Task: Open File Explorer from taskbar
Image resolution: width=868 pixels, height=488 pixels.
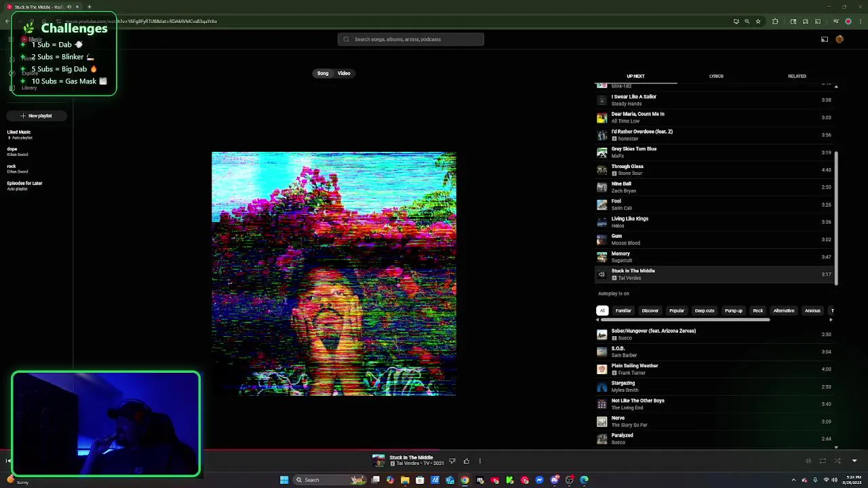Action: (405, 480)
